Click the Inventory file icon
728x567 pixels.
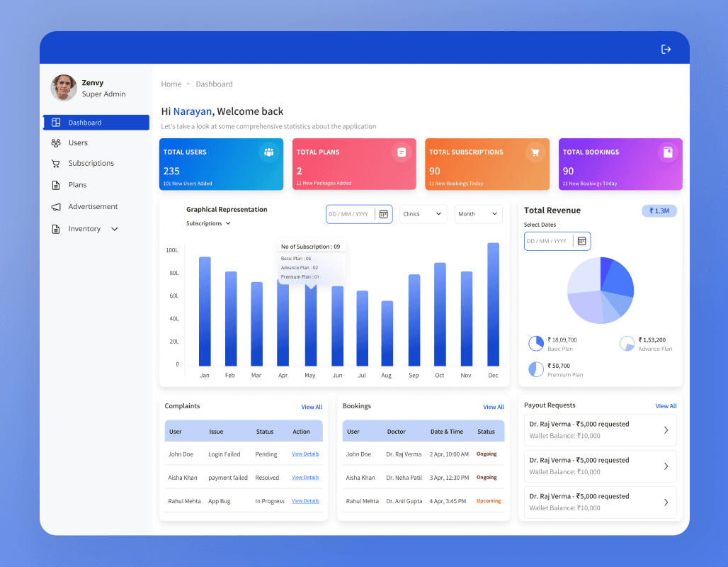click(56, 229)
